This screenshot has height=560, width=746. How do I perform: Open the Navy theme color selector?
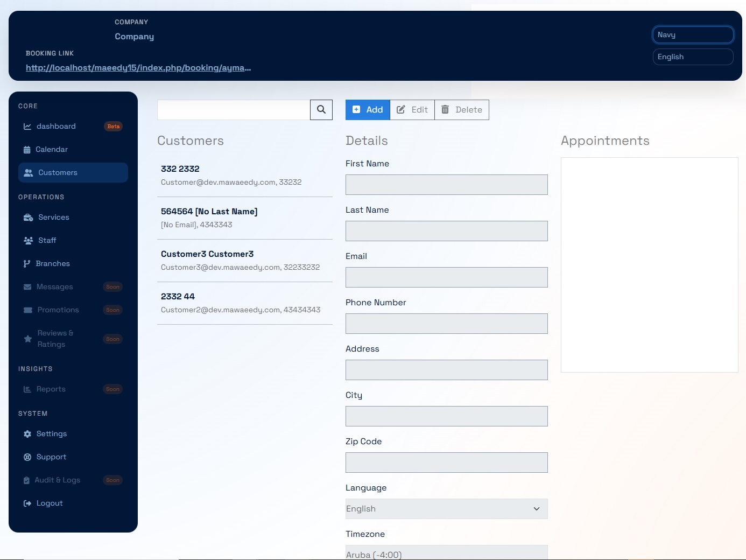coord(693,34)
